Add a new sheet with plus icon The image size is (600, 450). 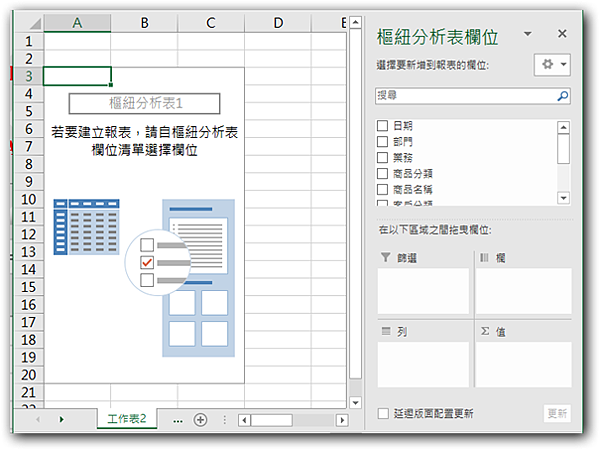pos(201,420)
